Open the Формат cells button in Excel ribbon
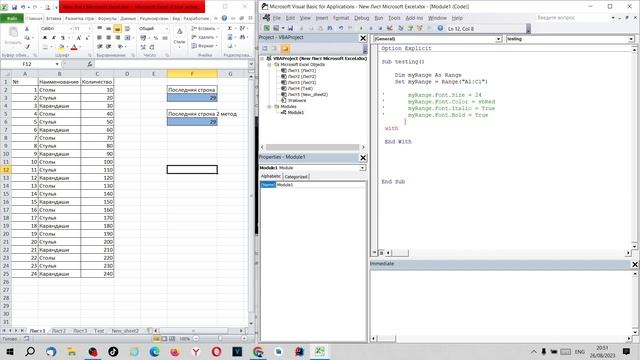The image size is (640, 360). point(204,46)
